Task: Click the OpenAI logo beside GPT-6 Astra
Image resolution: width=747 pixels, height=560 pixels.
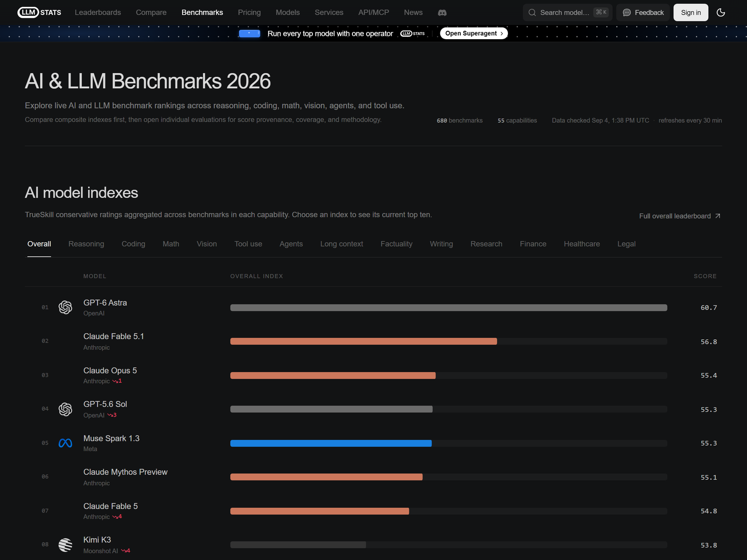Action: click(65, 307)
